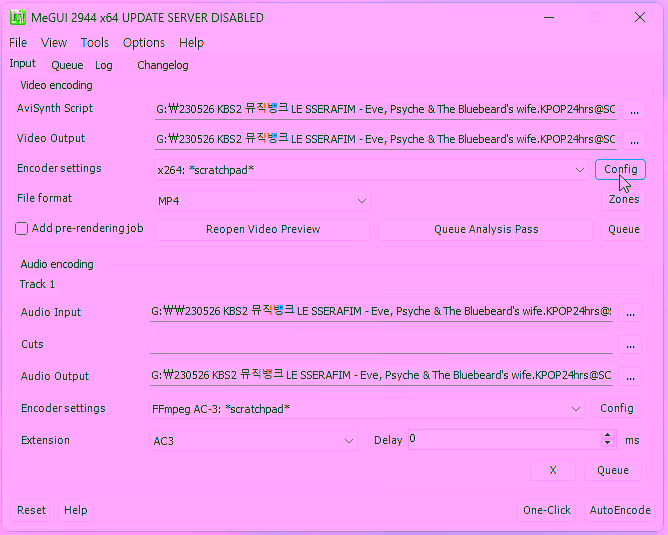
Task: Browse for Cuts file
Action: pos(630,345)
